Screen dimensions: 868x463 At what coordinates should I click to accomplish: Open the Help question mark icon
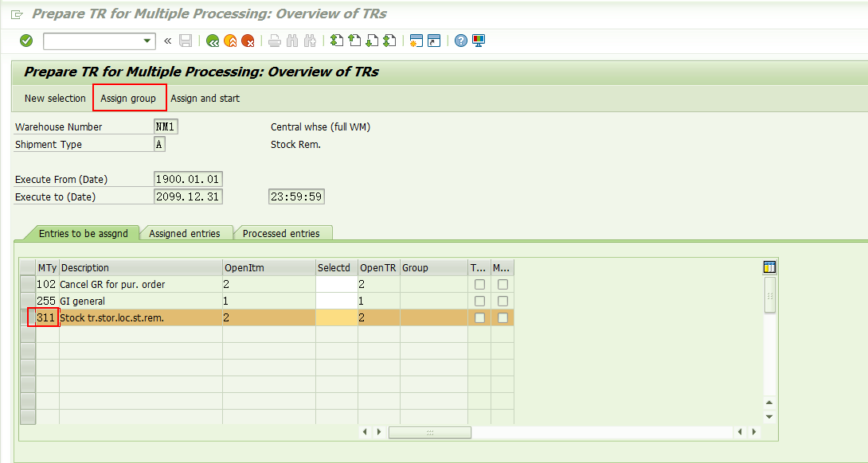tap(460, 41)
